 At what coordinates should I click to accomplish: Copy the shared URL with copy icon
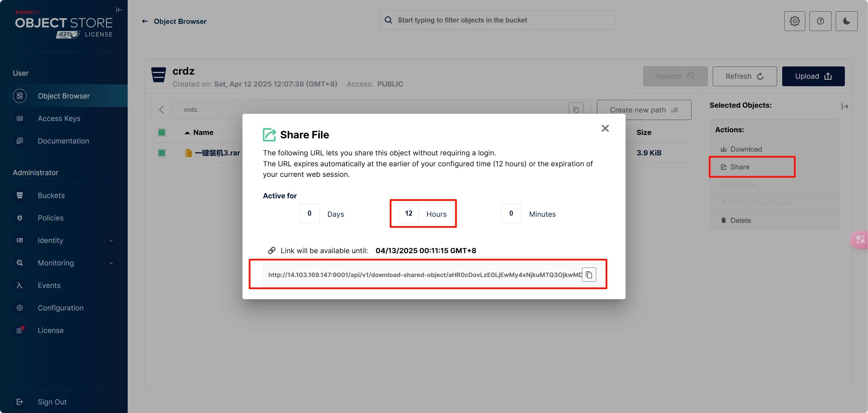(589, 275)
